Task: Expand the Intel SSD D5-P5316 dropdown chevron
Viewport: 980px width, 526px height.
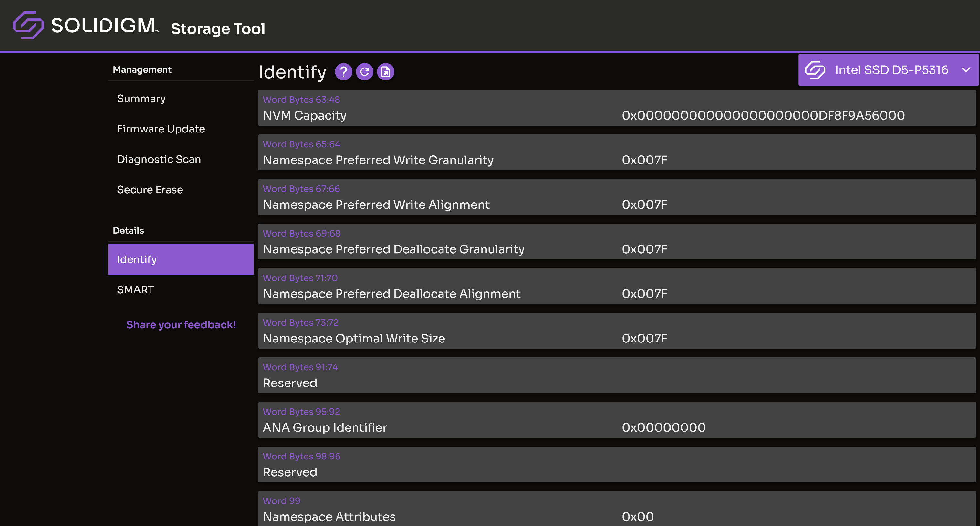Action: 966,70
